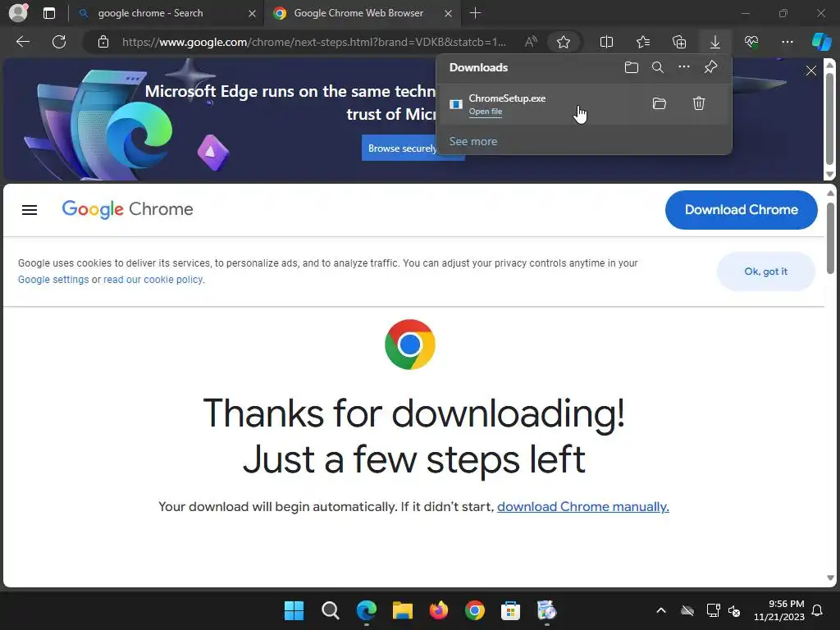Open the Google Chrome hamburger menu
840x630 pixels.
(30, 210)
